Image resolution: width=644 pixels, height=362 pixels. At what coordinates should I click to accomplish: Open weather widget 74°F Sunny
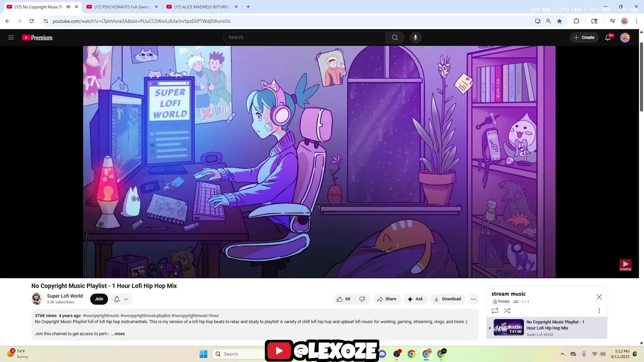(18, 354)
